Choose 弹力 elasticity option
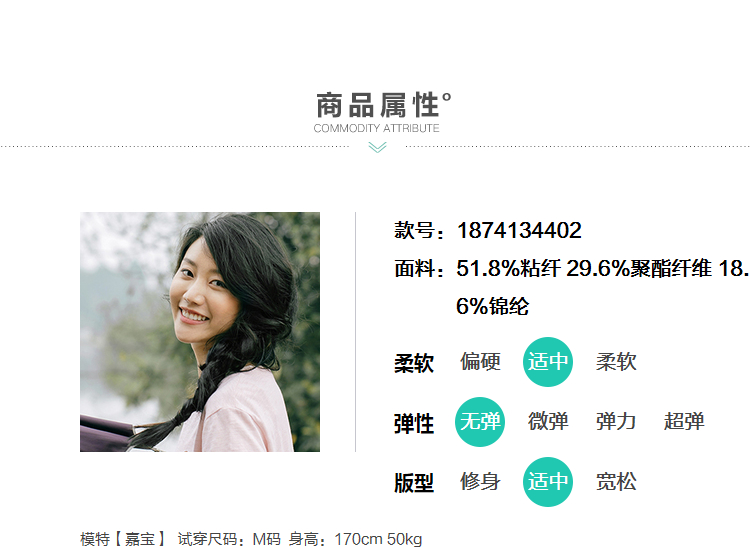Image resolution: width=750 pixels, height=548 pixels. [x=616, y=422]
